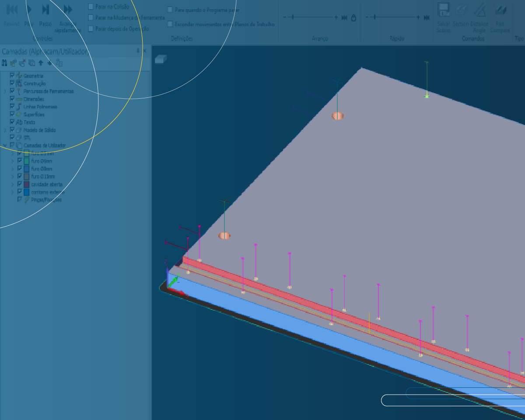
Task: Enable Esconder movimentos entre Planos de Trabalho
Action: coord(170,24)
